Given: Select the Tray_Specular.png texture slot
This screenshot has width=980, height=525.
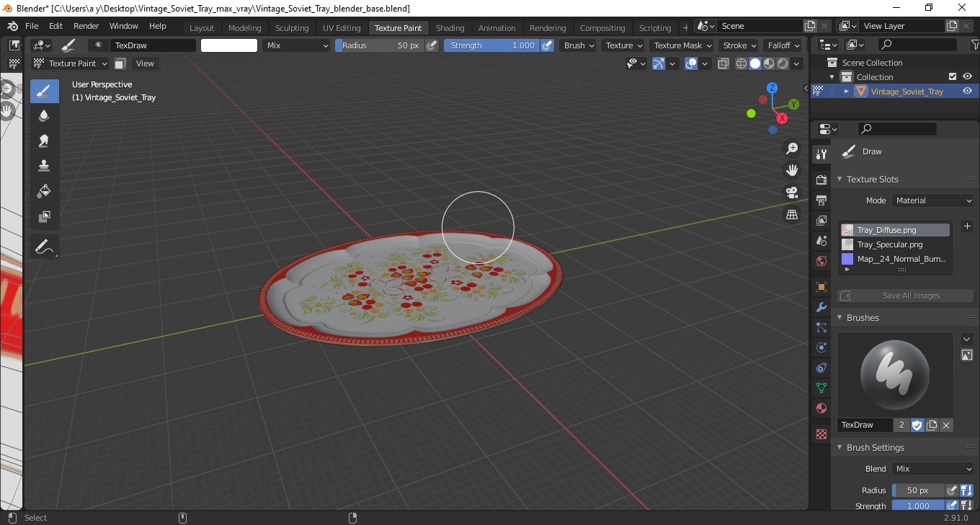Looking at the screenshot, I should (894, 244).
